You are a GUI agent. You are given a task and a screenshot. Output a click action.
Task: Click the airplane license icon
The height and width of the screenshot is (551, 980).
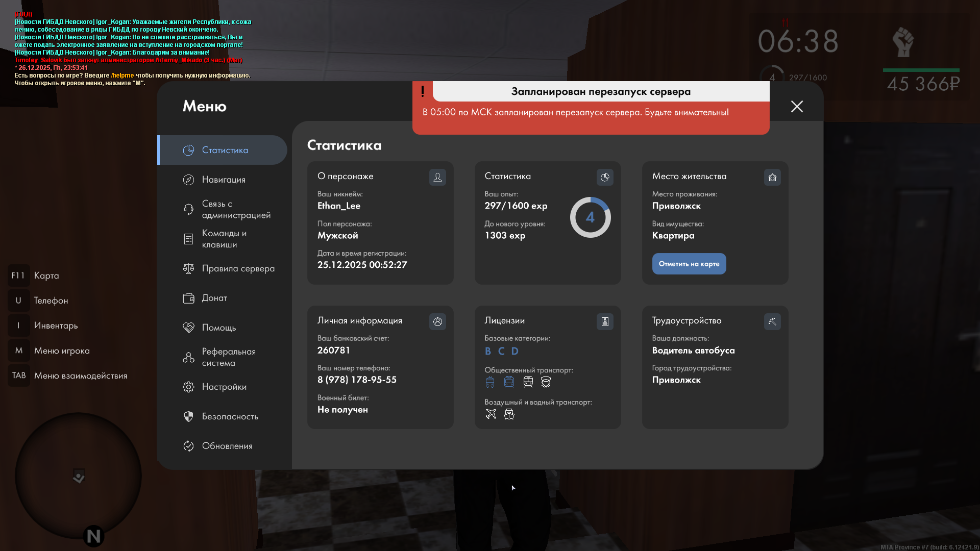pos(491,414)
